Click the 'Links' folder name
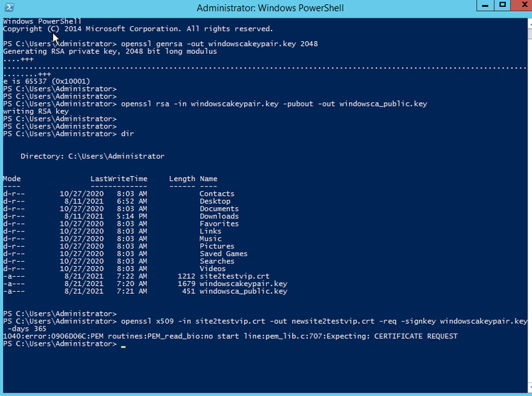 click(x=211, y=231)
